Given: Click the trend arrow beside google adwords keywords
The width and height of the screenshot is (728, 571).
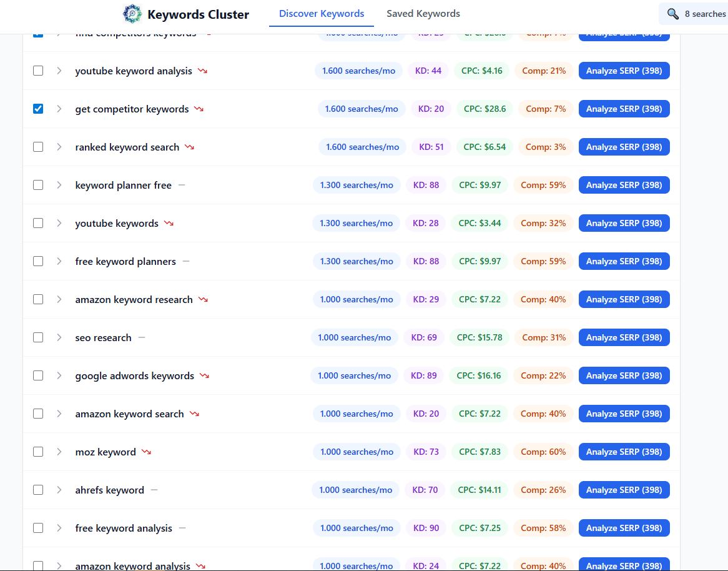Looking at the screenshot, I should pyautogui.click(x=203, y=375).
